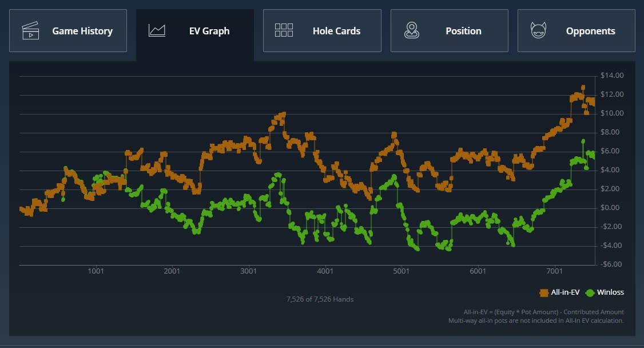Go to the Opponents tab
Image resolution: width=644 pixels, height=348 pixels.
tap(577, 31)
